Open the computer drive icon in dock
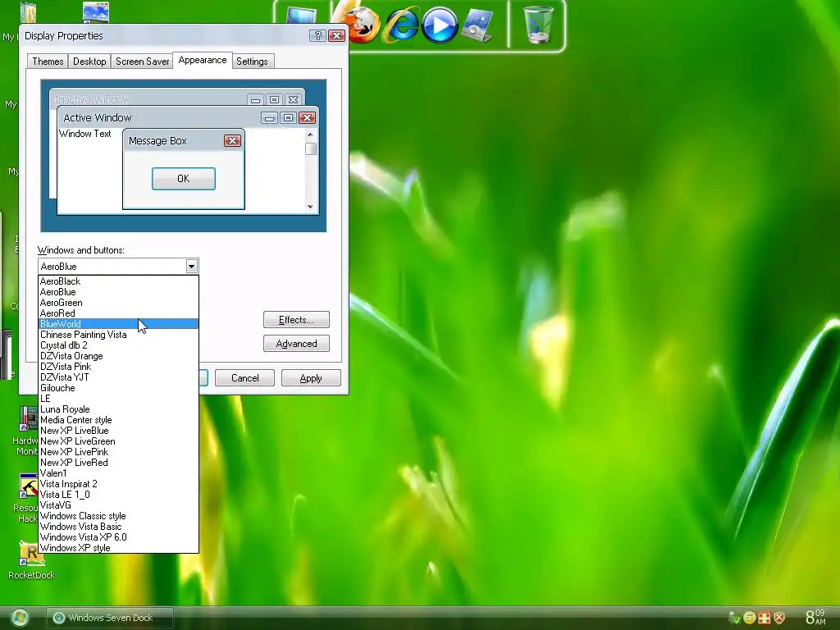This screenshot has width=840, height=630. pyautogui.click(x=477, y=25)
